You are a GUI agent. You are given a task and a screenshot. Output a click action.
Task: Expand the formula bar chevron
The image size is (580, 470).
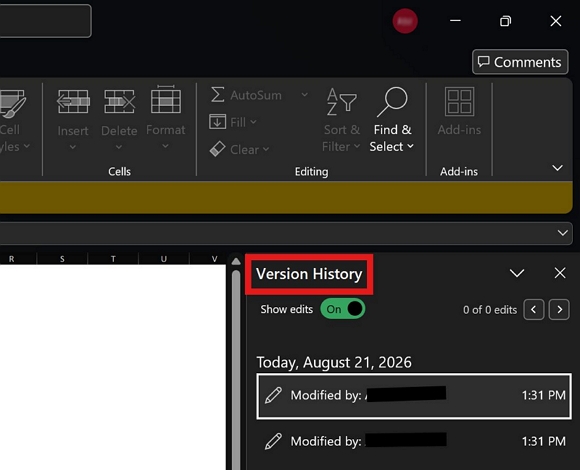pos(563,233)
